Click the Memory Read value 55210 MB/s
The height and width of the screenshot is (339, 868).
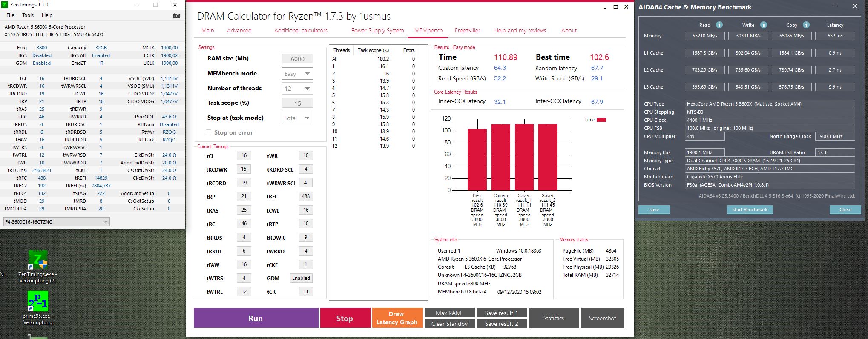pos(705,36)
